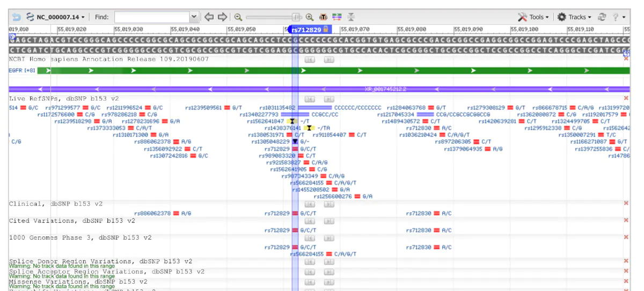Screen dimensions: 644x291
Task: Open the help question mark menu
Action: pyautogui.click(x=619, y=17)
